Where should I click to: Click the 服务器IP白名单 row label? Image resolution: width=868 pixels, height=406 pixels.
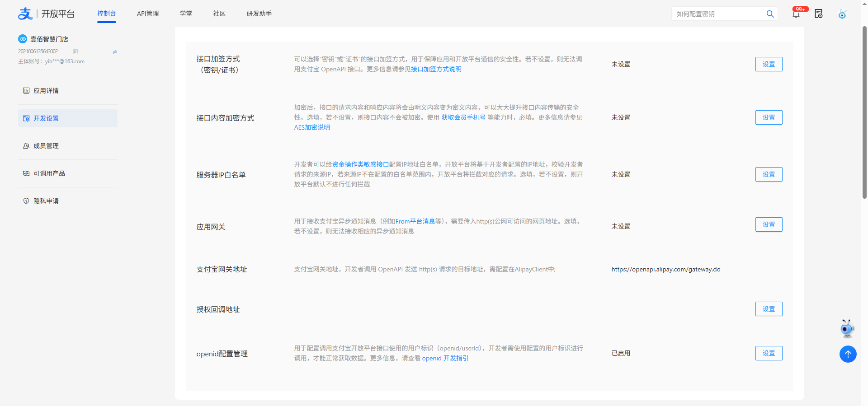tap(221, 175)
